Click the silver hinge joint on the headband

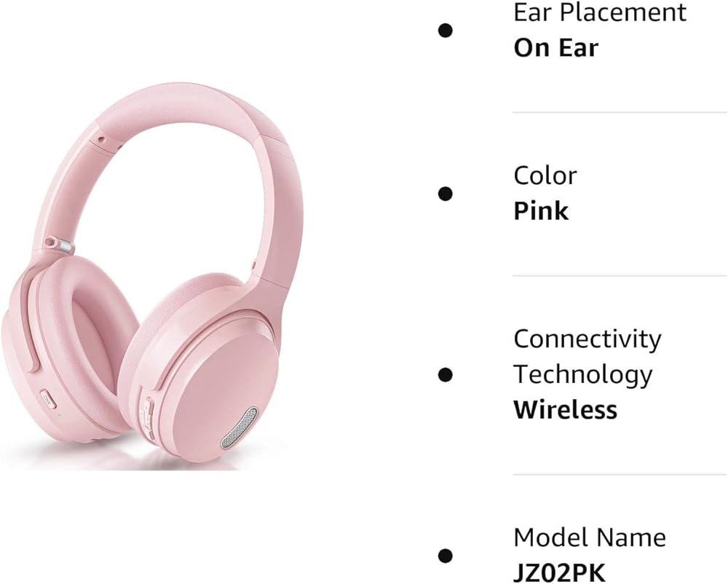pyautogui.click(x=60, y=244)
